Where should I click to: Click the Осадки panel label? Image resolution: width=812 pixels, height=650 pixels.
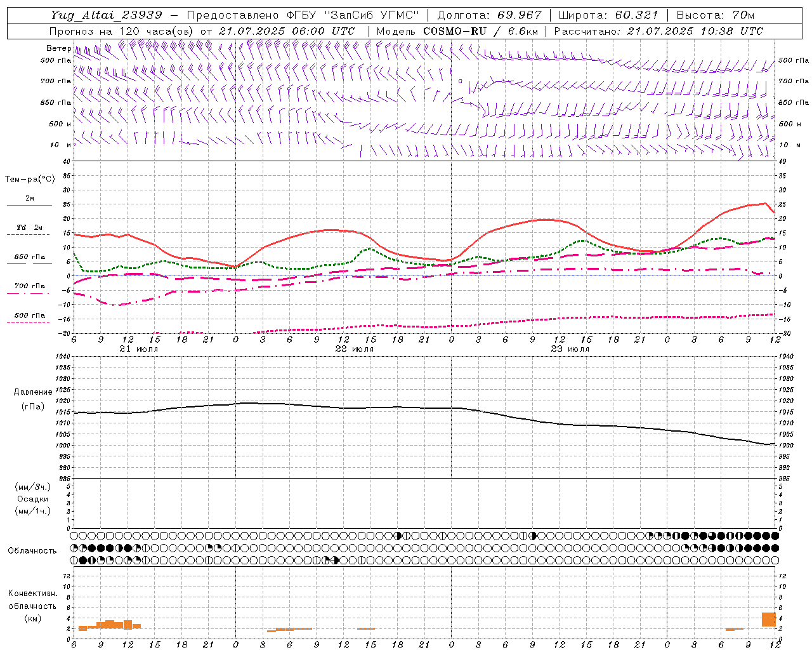[33, 499]
